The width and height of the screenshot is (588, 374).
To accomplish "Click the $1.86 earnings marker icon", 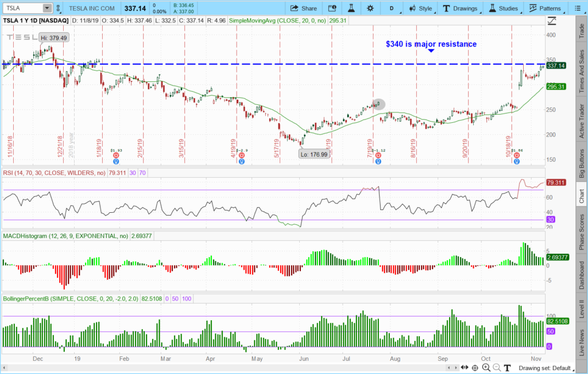I will [x=517, y=155].
